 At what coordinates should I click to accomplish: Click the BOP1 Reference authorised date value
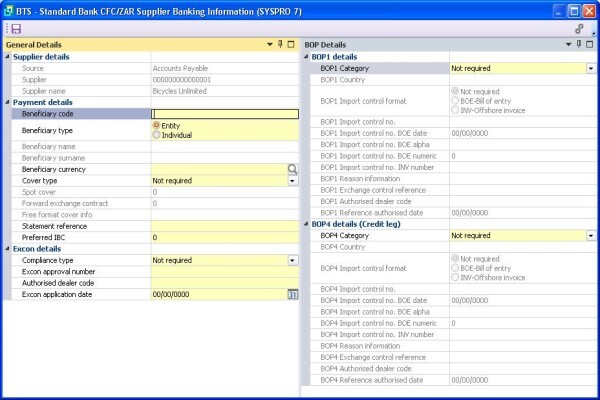coord(470,213)
